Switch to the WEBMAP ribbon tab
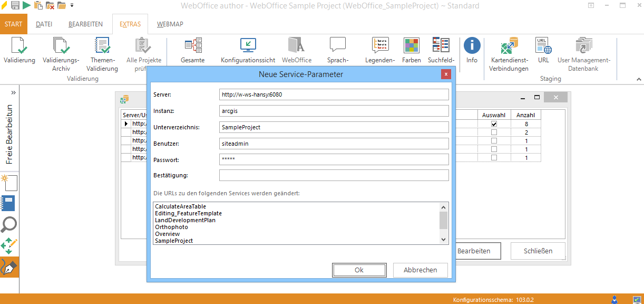The width and height of the screenshot is (644, 304). pos(170,24)
